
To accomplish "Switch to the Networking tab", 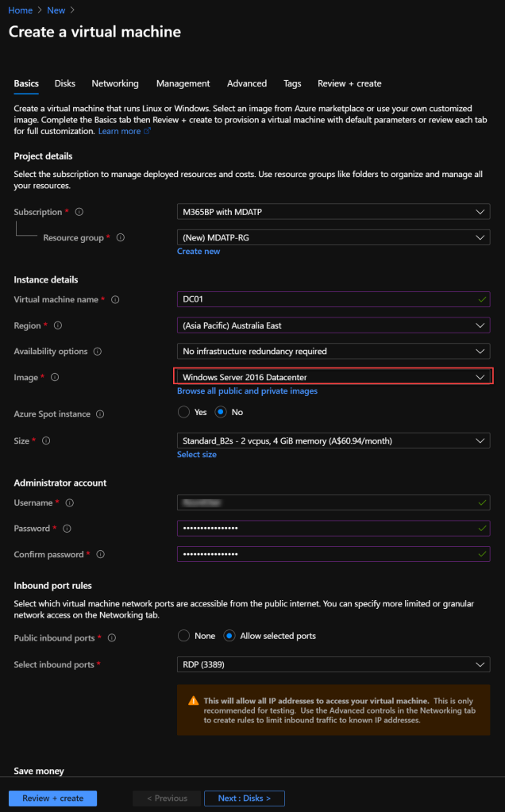I will coord(115,83).
